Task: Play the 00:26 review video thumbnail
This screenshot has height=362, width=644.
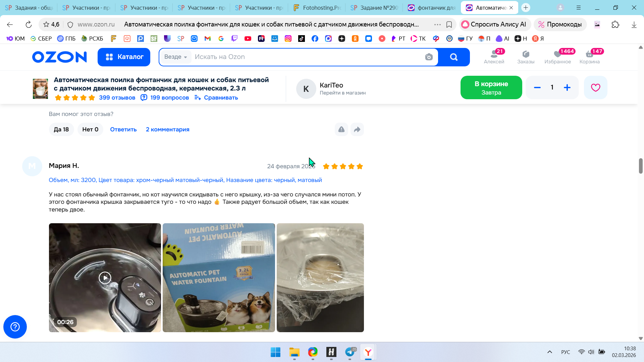Action: [105, 278]
